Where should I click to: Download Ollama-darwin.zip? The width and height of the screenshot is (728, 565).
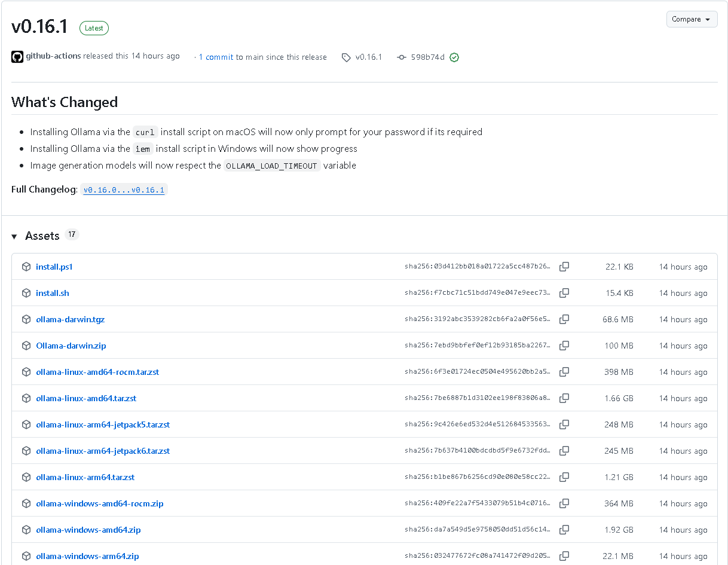coord(71,346)
